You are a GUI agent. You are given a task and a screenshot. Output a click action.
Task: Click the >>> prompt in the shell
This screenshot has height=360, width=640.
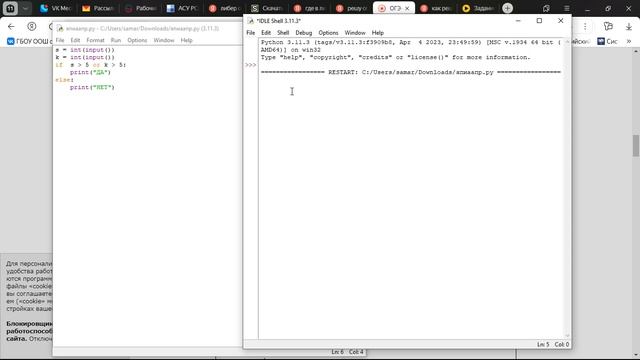251,65
